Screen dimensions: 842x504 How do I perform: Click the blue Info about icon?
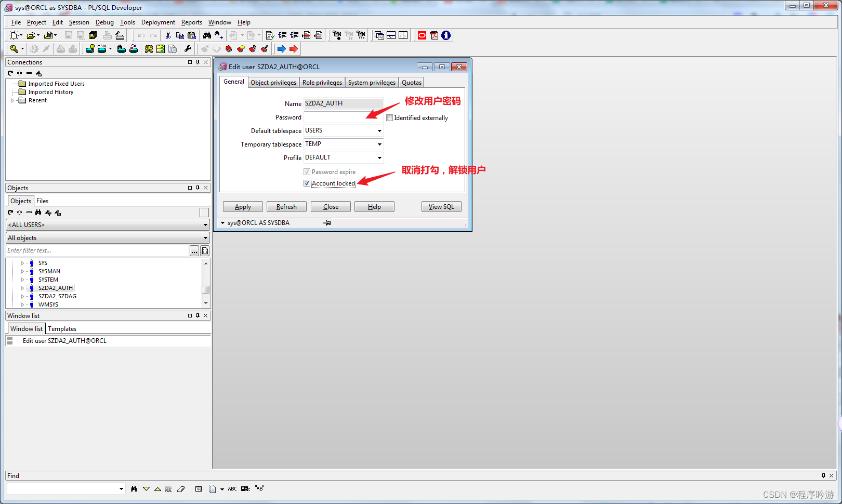pos(446,35)
